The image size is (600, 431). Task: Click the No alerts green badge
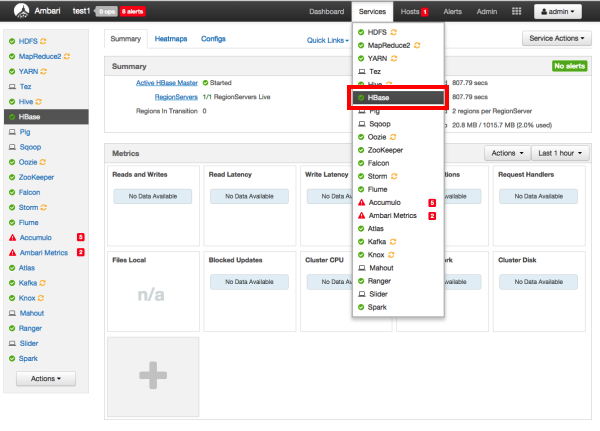pos(569,66)
